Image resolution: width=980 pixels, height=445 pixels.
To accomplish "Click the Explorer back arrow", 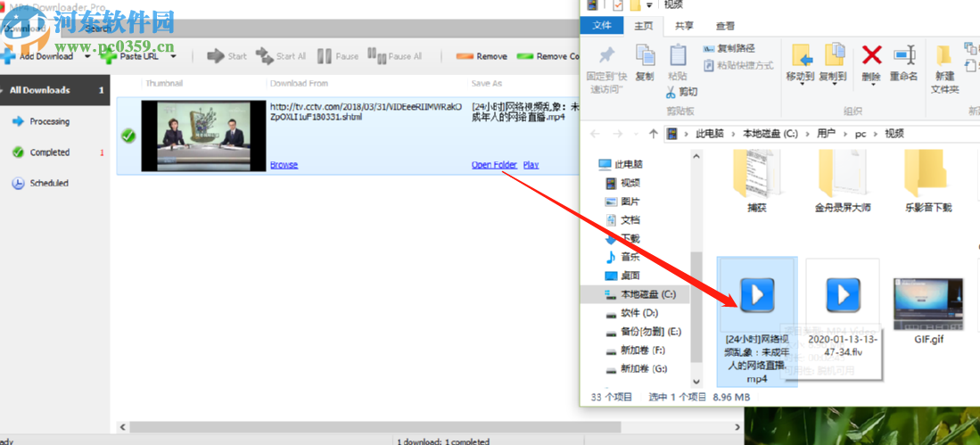I will point(595,134).
